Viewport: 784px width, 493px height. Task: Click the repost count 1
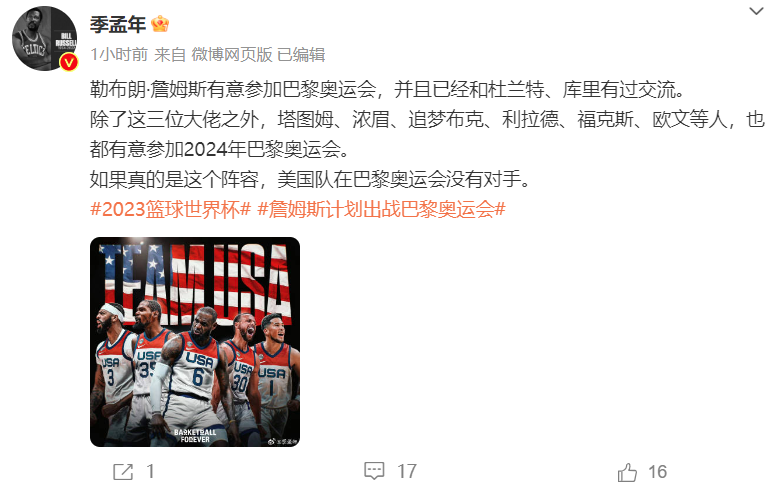pyautogui.click(x=150, y=472)
